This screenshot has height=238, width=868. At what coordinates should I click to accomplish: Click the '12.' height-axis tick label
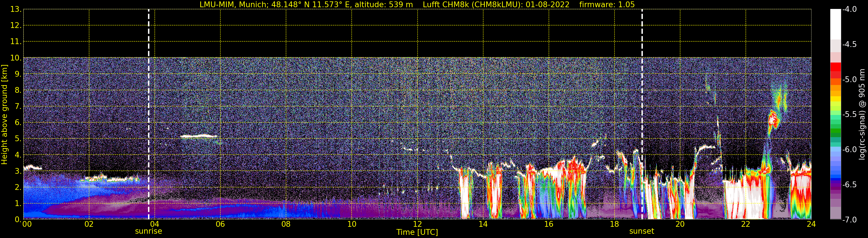(16, 26)
